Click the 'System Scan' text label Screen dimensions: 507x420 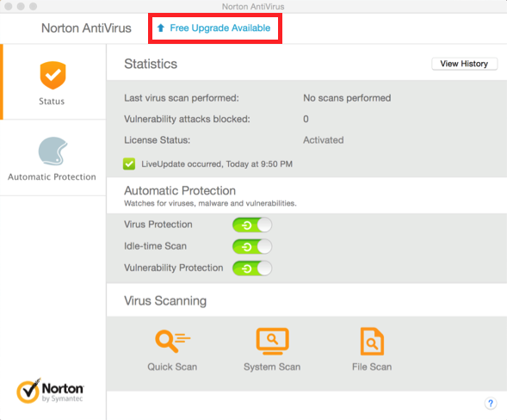click(272, 367)
